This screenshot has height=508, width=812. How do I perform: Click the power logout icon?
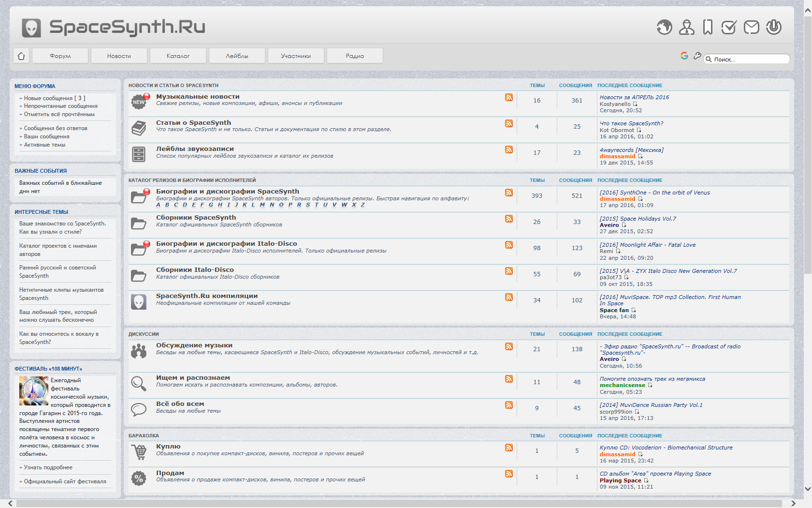(773, 27)
